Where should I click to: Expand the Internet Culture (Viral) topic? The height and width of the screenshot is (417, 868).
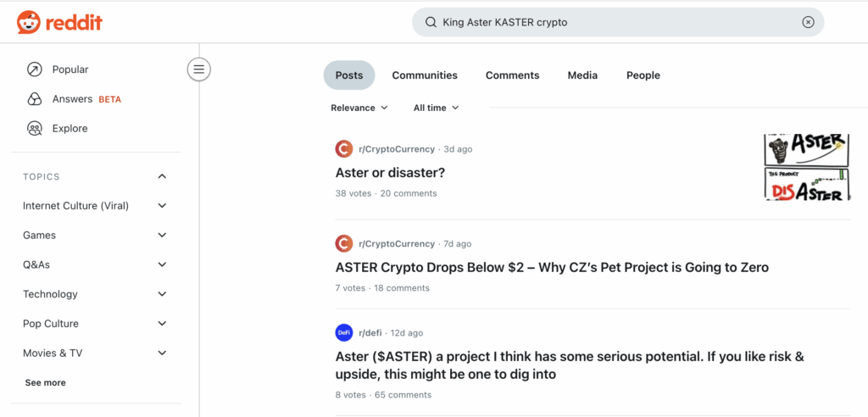pyautogui.click(x=162, y=206)
